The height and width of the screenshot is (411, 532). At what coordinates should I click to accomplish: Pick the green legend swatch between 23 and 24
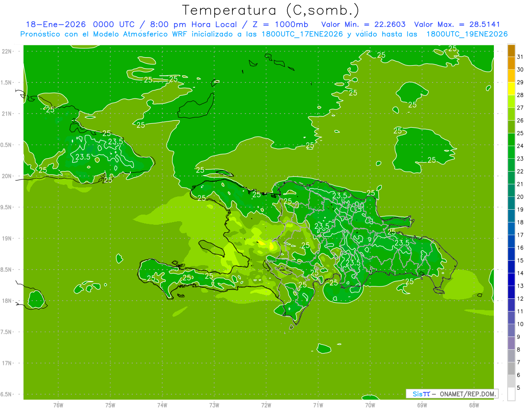(x=512, y=153)
